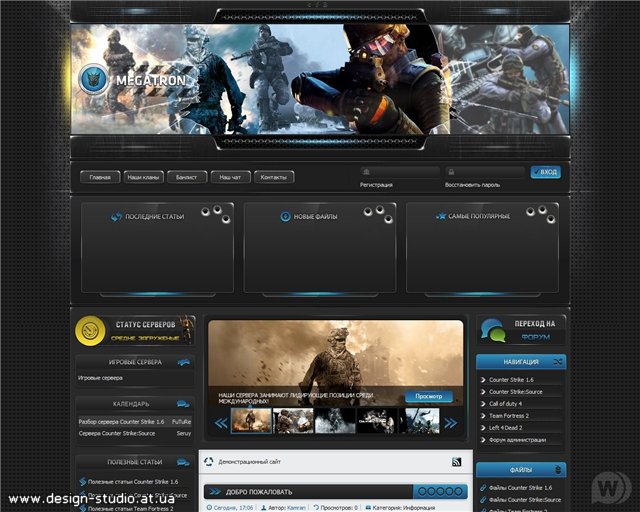Click the RSS feed icon
Screen dimensions: 640x512
pos(457,462)
